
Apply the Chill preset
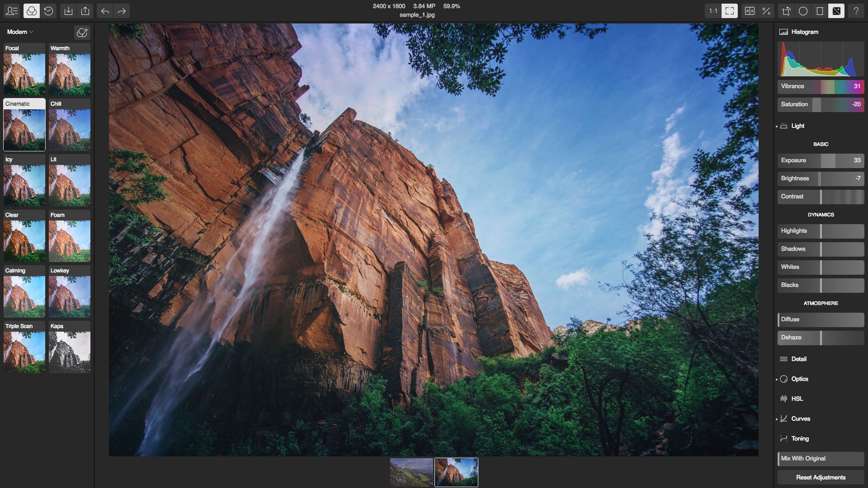(x=70, y=125)
